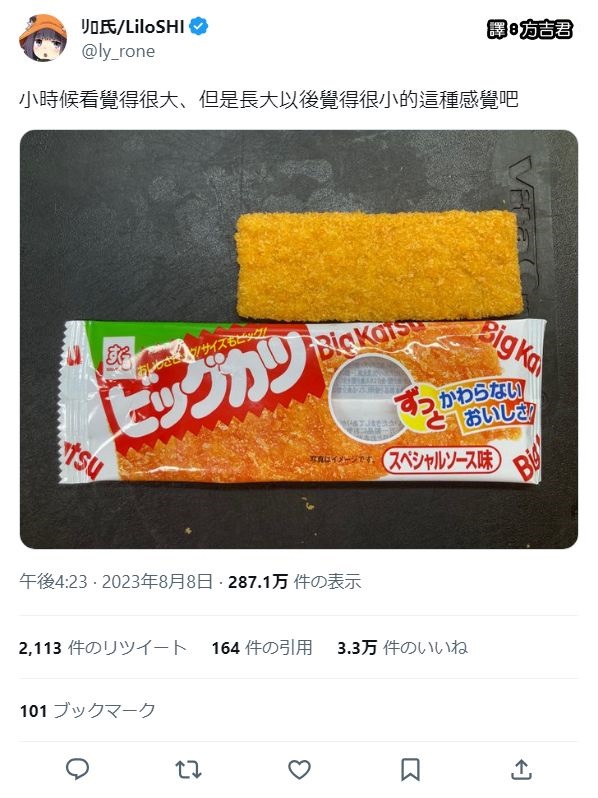
Task: View the 164 quote tweets
Action: tap(262, 648)
